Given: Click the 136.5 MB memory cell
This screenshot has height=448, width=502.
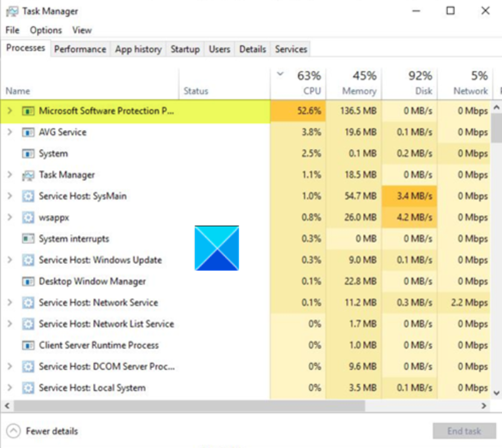Looking at the screenshot, I should point(354,111).
